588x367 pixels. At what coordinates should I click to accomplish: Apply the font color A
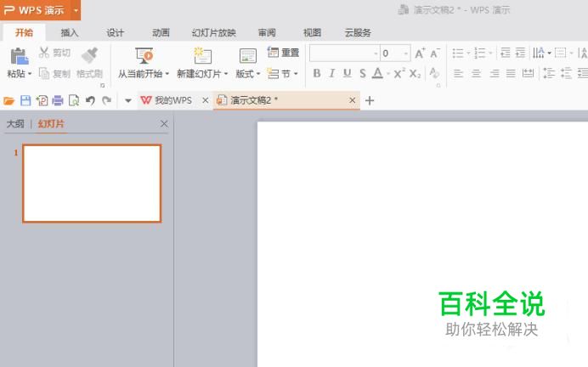click(x=377, y=73)
